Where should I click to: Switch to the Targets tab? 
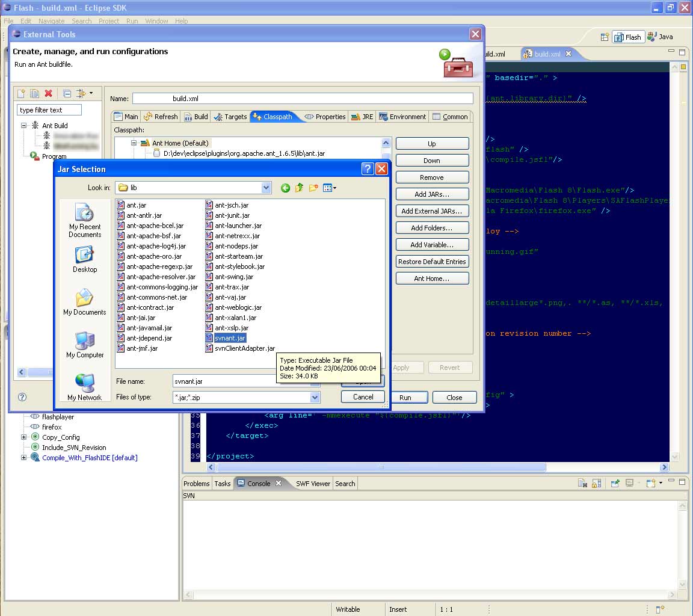(x=230, y=117)
